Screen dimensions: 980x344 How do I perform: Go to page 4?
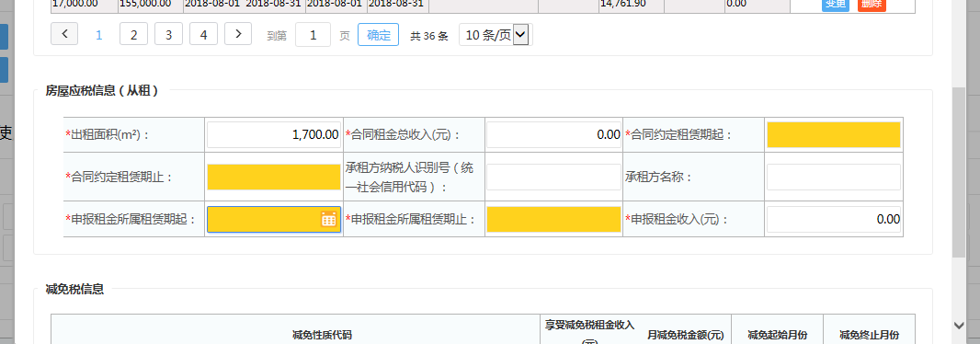tap(204, 34)
